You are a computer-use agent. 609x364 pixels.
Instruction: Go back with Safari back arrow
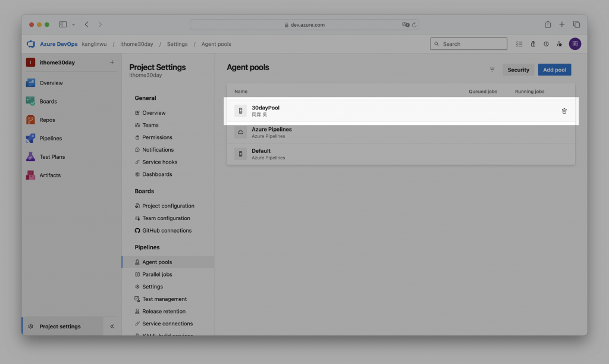pyautogui.click(x=87, y=24)
